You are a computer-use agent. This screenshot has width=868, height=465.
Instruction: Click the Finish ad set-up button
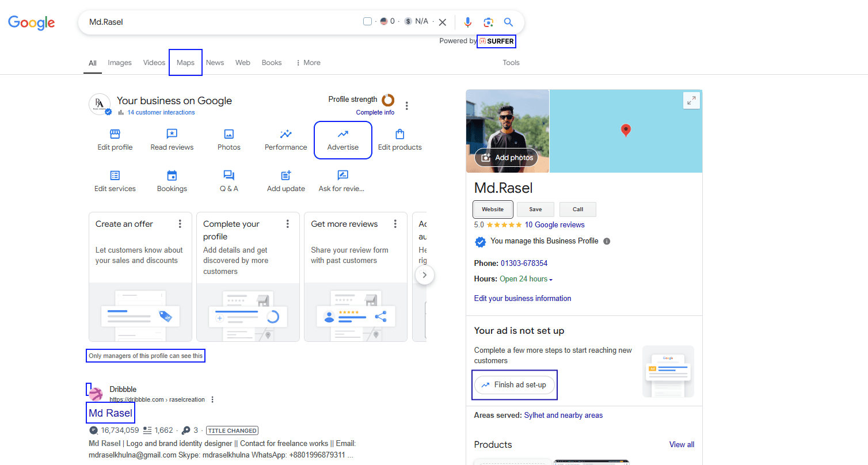pyautogui.click(x=514, y=385)
